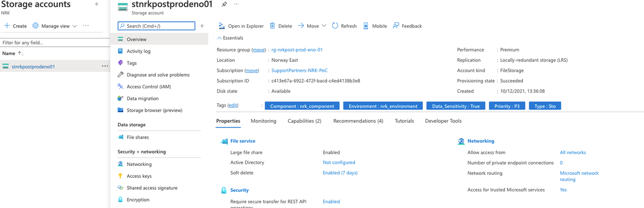The image size is (644, 208).
Task: Click the Search (Cmd+/) field
Action: point(156,25)
